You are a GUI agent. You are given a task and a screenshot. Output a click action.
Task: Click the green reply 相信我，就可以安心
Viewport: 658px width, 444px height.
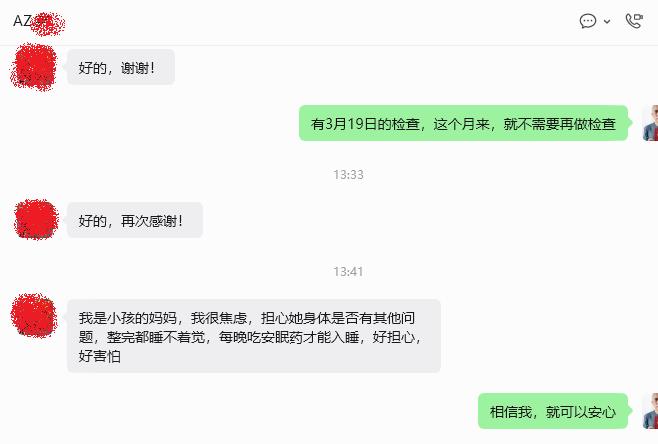point(553,411)
